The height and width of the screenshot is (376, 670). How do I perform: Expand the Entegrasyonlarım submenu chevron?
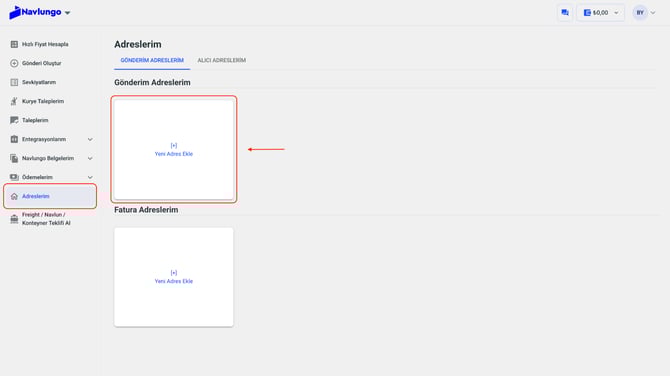pyautogui.click(x=90, y=139)
